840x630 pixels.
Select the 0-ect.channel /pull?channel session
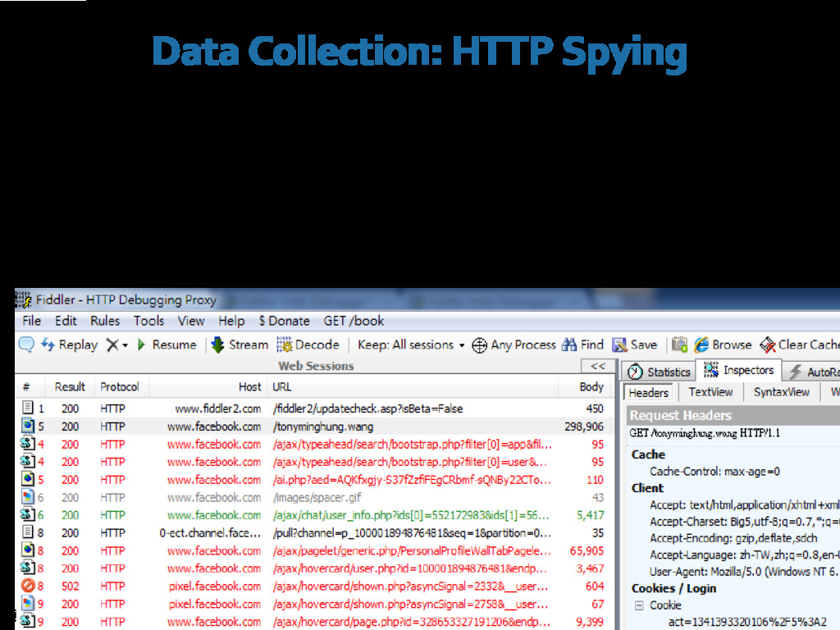(316, 533)
